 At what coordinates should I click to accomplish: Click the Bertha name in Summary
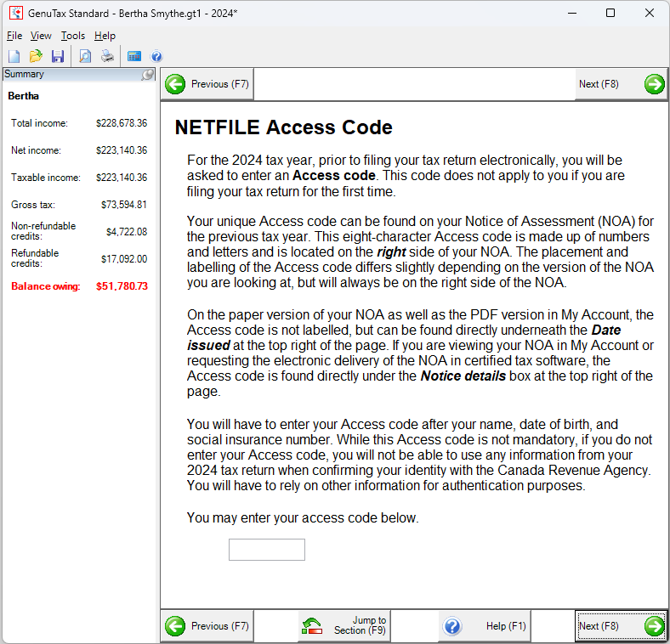pyautogui.click(x=24, y=96)
